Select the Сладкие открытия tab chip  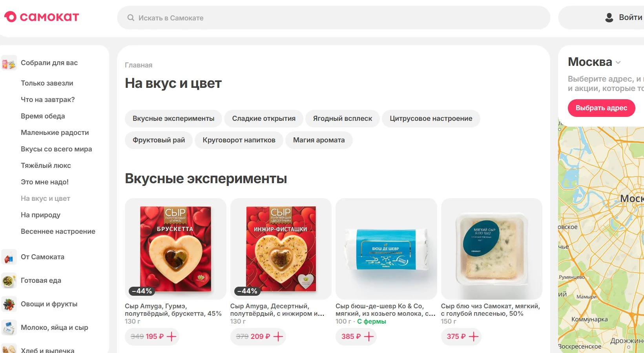264,118
